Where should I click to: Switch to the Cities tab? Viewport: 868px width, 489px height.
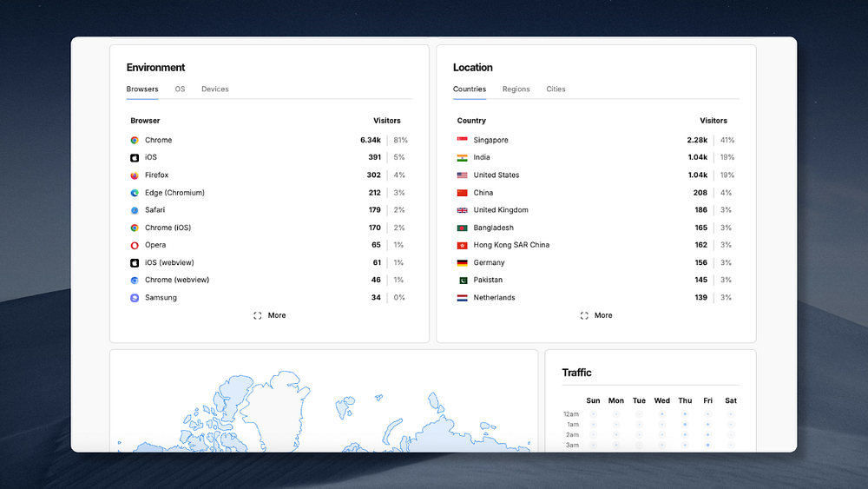(556, 89)
